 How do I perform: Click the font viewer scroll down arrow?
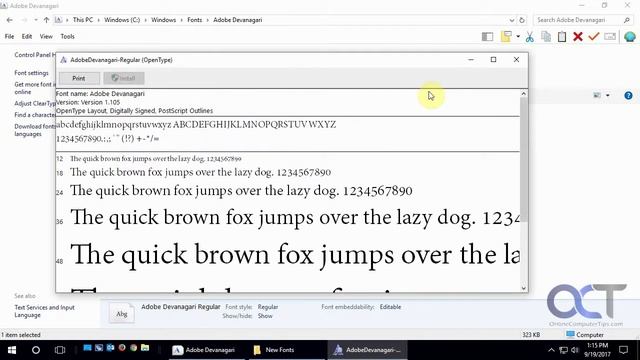[x=524, y=288]
